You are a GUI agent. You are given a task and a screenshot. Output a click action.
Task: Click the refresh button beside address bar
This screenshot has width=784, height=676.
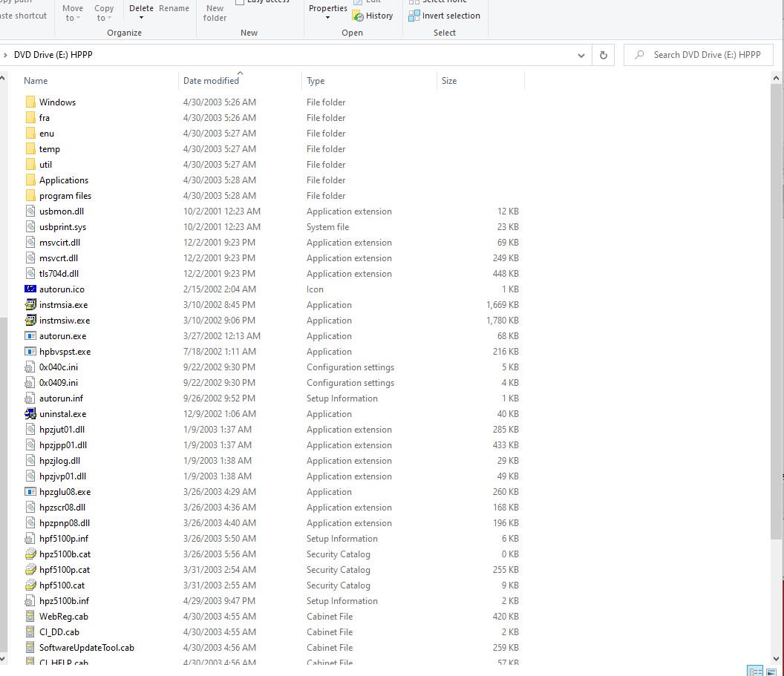coord(603,55)
